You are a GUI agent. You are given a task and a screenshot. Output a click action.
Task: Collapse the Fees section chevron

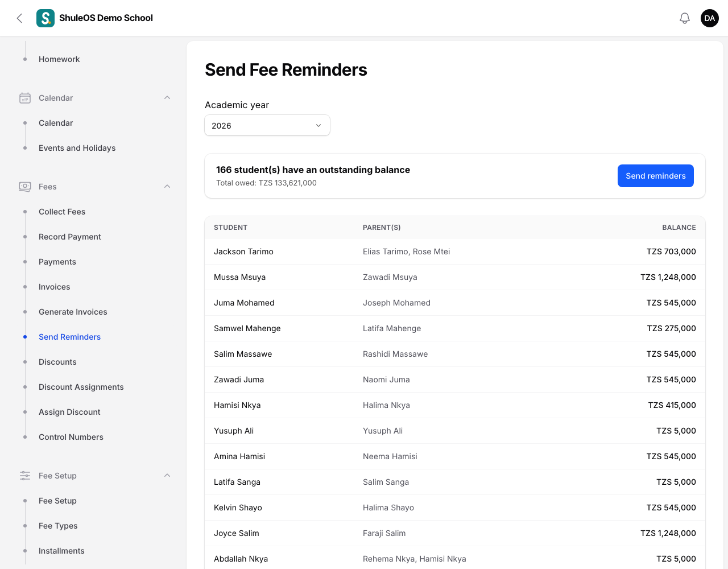167,187
